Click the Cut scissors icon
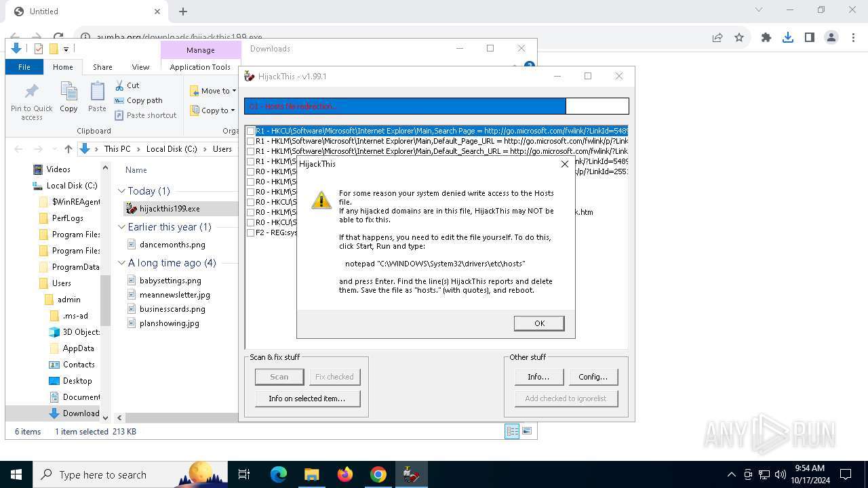This screenshot has height=488, width=868. 119,85
